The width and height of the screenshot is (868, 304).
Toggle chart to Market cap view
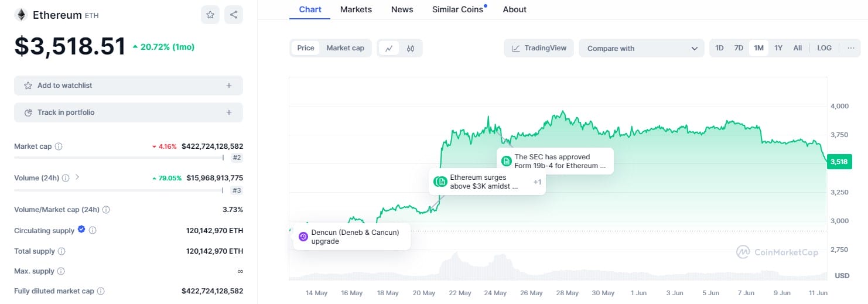pyautogui.click(x=345, y=48)
